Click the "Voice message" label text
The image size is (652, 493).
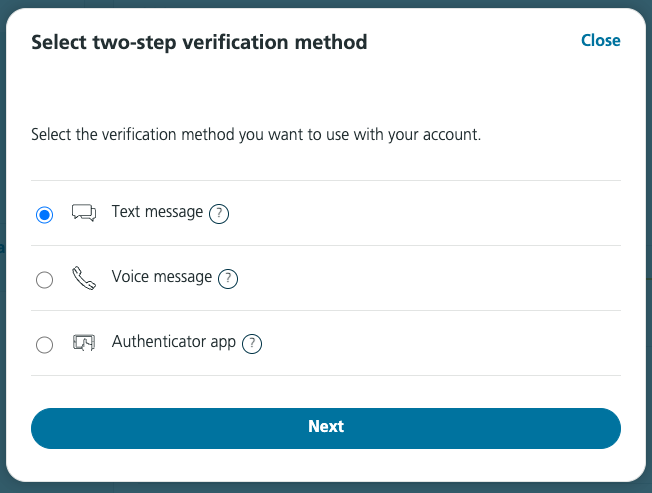pos(162,276)
